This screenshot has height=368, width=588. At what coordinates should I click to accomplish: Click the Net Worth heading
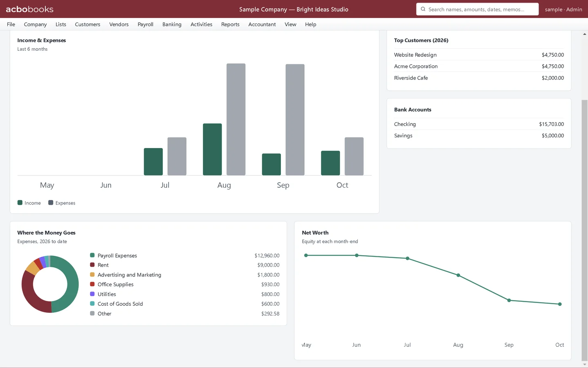coord(315,233)
